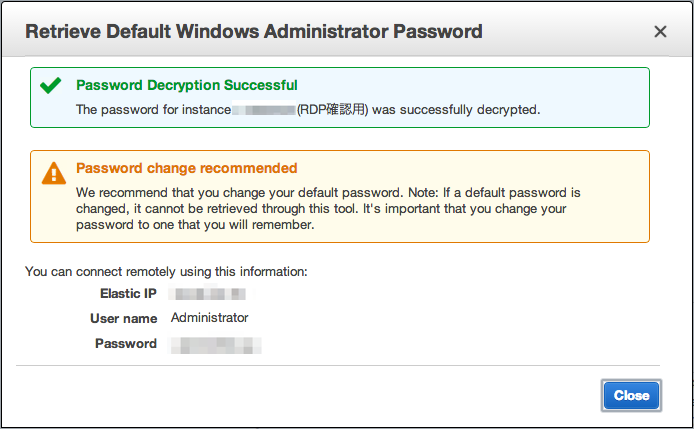Screen dimensions: 694x429
Task: Click the orange warning triangle icon
Action: coord(54,173)
